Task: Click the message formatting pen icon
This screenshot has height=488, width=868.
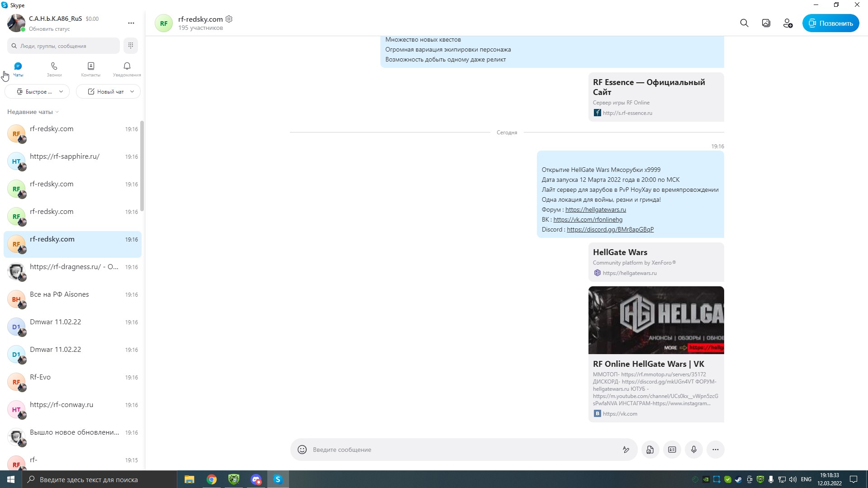Action: click(x=626, y=450)
